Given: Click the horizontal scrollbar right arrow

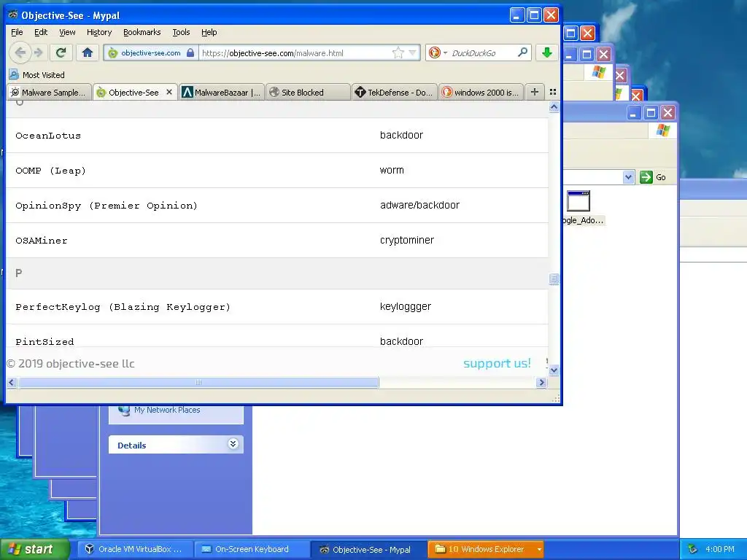Looking at the screenshot, I should [x=541, y=382].
